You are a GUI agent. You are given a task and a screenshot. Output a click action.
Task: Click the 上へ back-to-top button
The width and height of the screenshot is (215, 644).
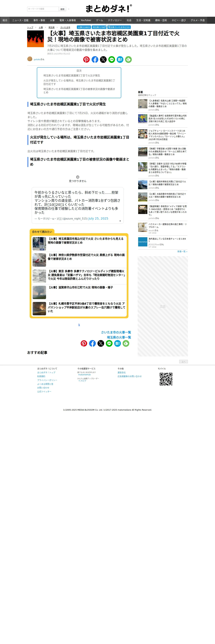click(x=184, y=362)
